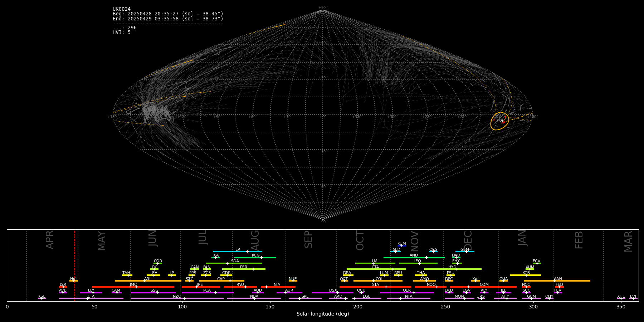The width and height of the screenshot is (644, 322).
Task: Click the NZC shower label
Action: click(177, 297)
